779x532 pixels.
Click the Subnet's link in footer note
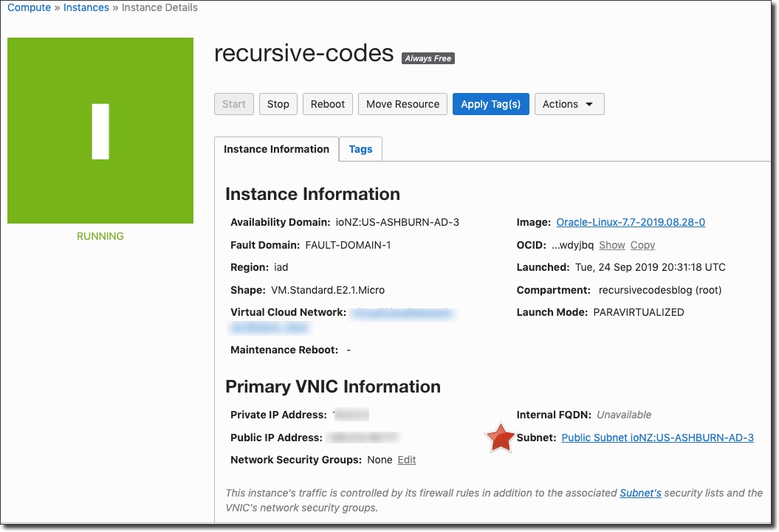(640, 492)
